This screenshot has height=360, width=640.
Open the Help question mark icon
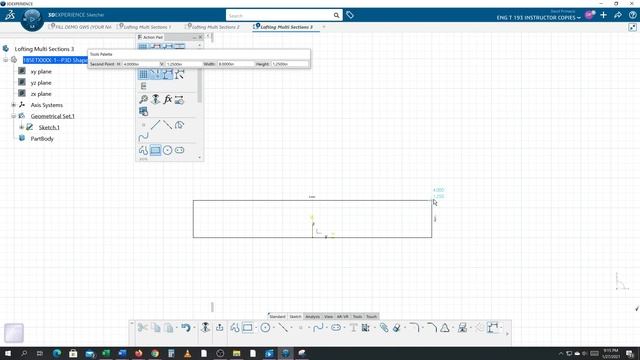[632, 15]
